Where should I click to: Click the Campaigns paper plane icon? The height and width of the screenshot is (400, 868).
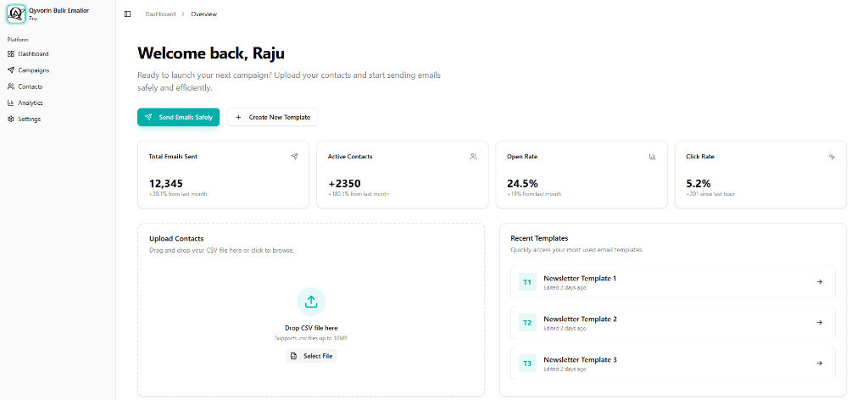tap(11, 70)
